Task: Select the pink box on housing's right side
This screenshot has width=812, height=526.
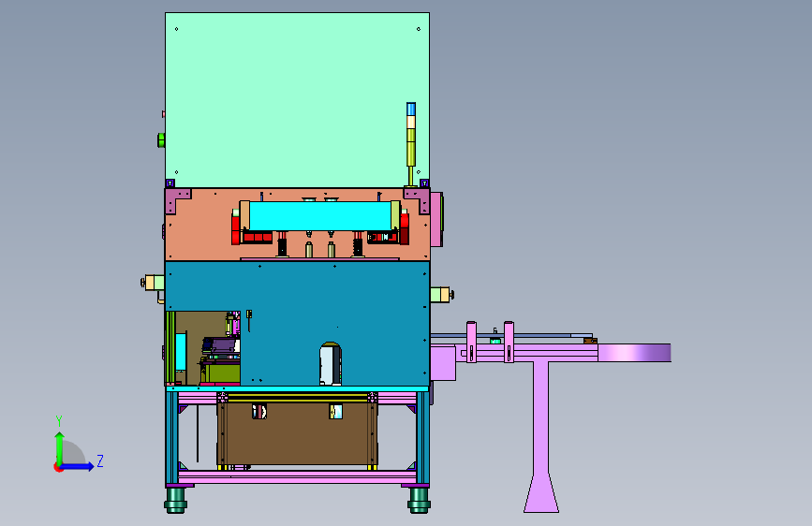Action: [x=436, y=219]
